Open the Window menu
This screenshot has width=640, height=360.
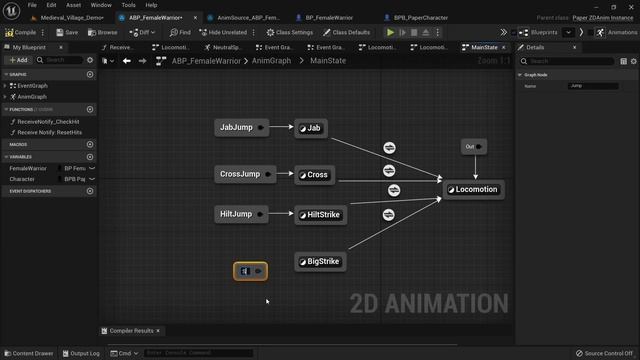pyautogui.click(x=101, y=5)
